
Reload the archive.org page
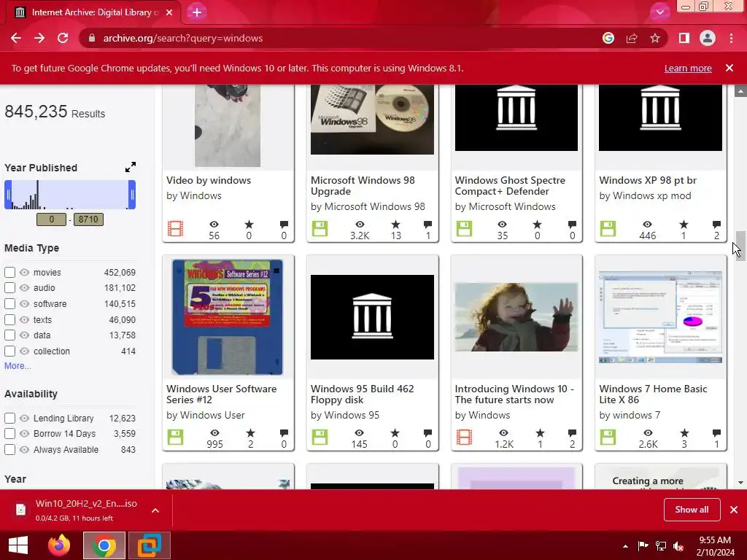tap(63, 38)
